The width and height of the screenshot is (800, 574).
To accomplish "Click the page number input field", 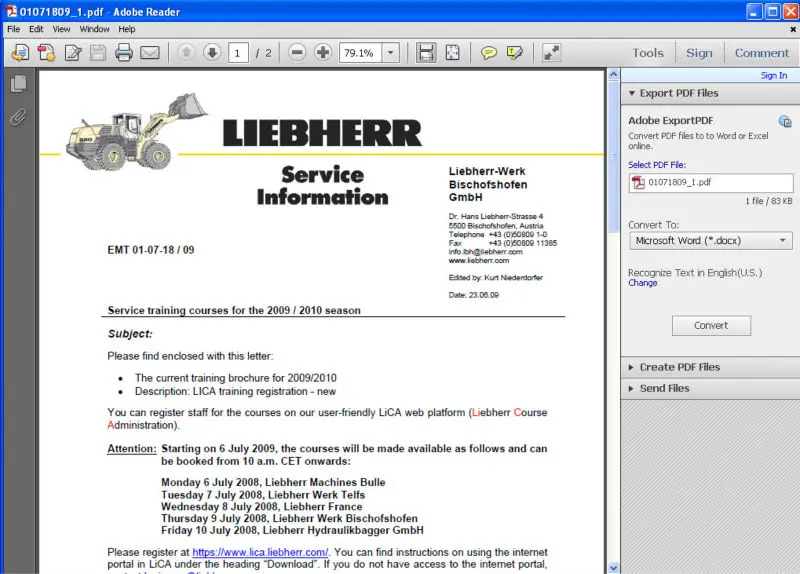I will point(238,53).
